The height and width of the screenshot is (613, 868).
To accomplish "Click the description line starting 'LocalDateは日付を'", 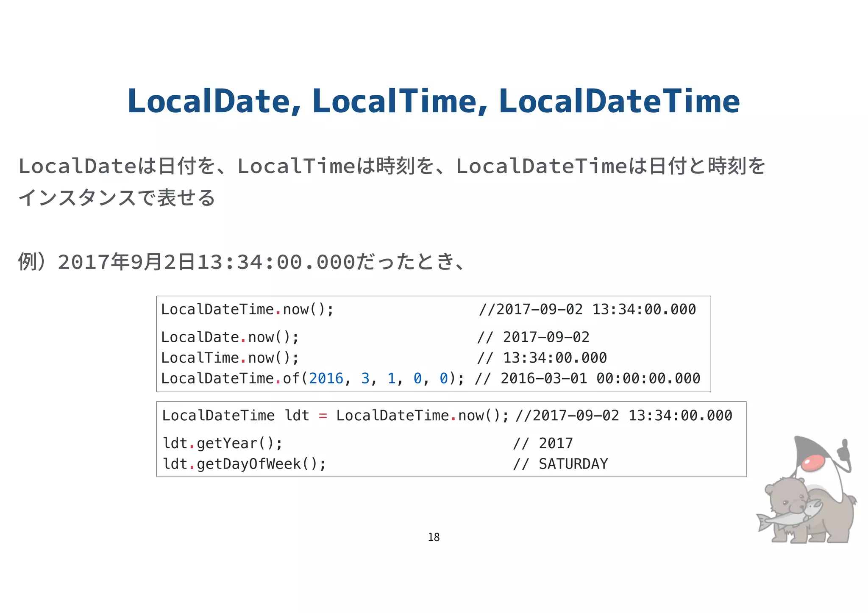I will pos(392,166).
